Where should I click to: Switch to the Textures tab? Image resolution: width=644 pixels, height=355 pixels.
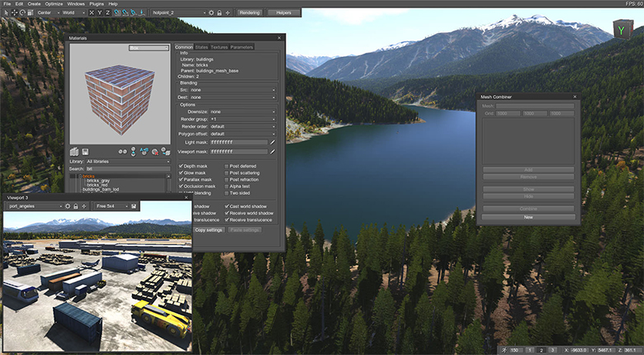(219, 47)
